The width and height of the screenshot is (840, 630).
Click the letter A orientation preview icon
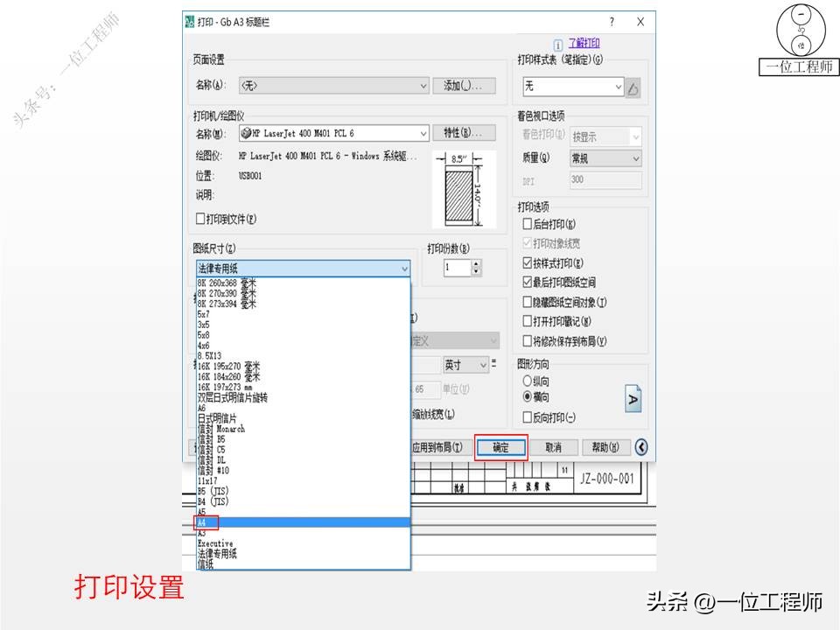click(633, 398)
